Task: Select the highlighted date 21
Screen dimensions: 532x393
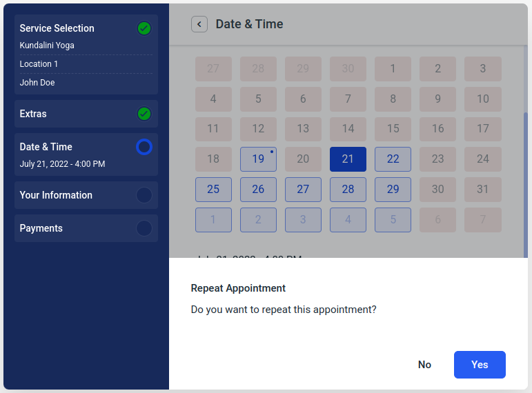Action: pyautogui.click(x=348, y=159)
